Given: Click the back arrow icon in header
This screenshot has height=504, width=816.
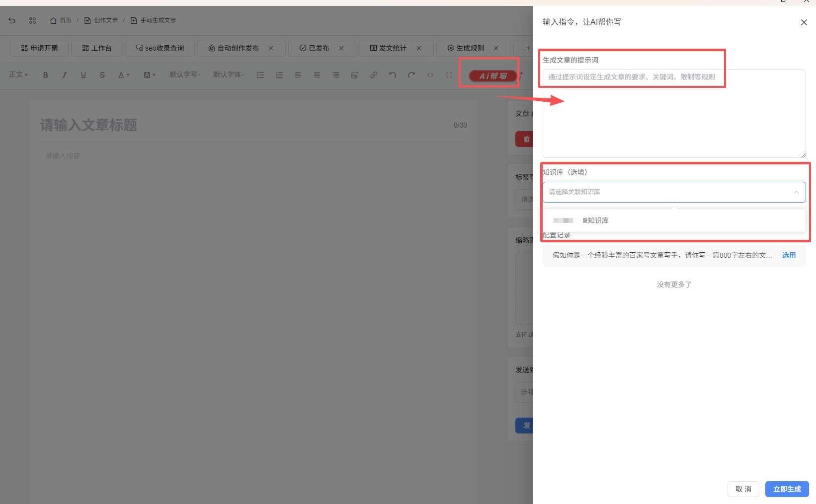Looking at the screenshot, I should coord(12,20).
